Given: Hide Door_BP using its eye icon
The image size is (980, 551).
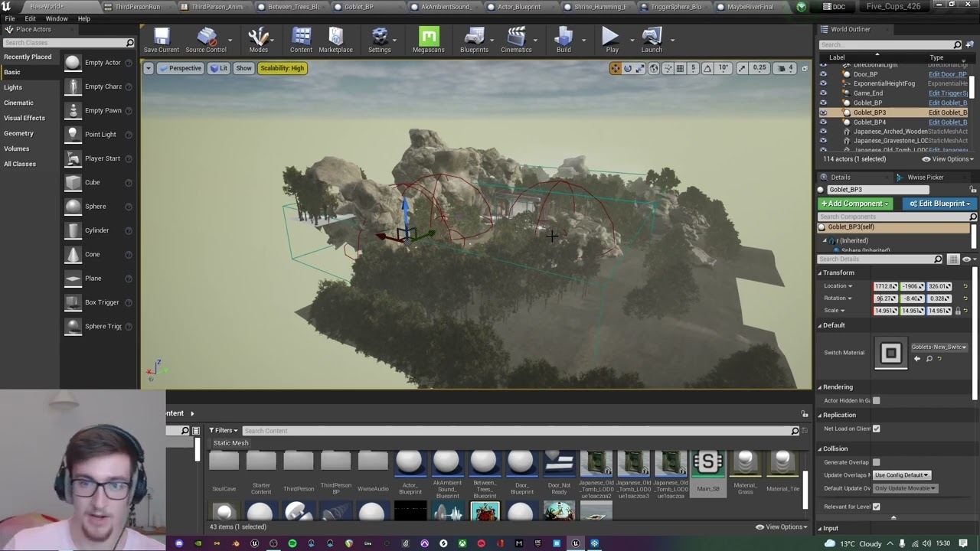Looking at the screenshot, I should pyautogui.click(x=824, y=74).
